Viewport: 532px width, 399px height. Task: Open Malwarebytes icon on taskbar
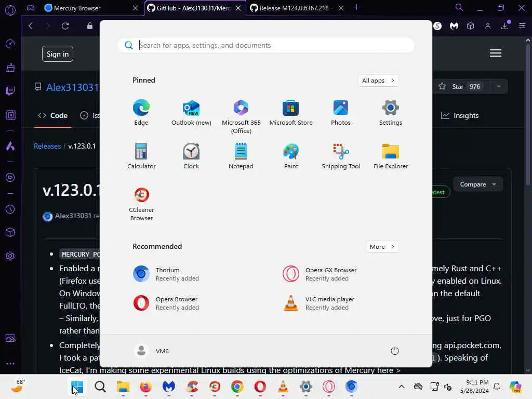[169, 387]
